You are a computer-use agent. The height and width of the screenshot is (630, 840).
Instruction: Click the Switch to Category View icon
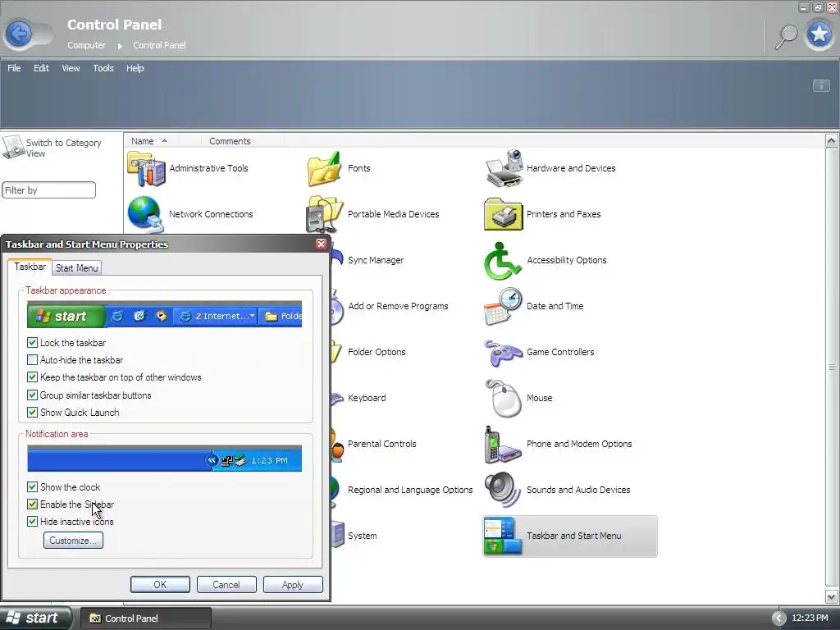[13, 147]
